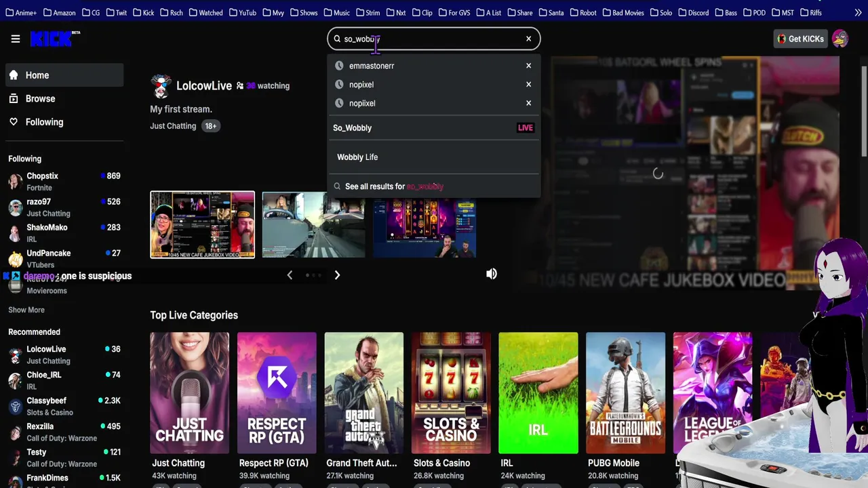The width and height of the screenshot is (868, 488).
Task: Open Following in sidebar
Action: (64, 122)
